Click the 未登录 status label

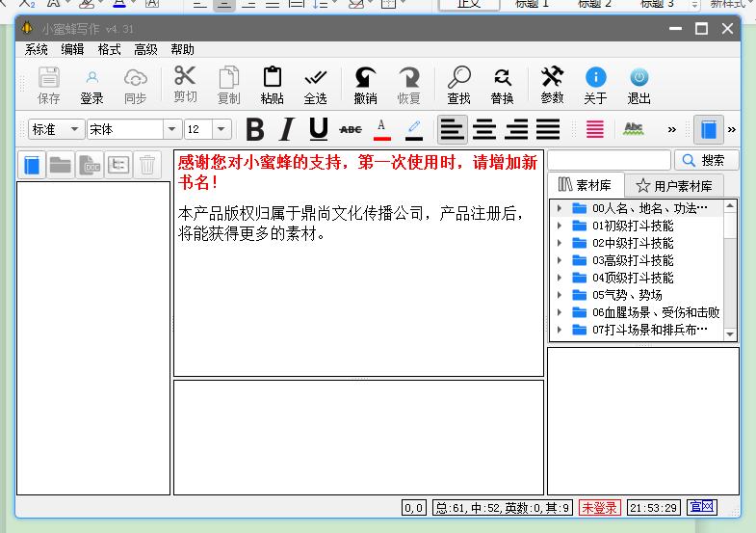600,507
